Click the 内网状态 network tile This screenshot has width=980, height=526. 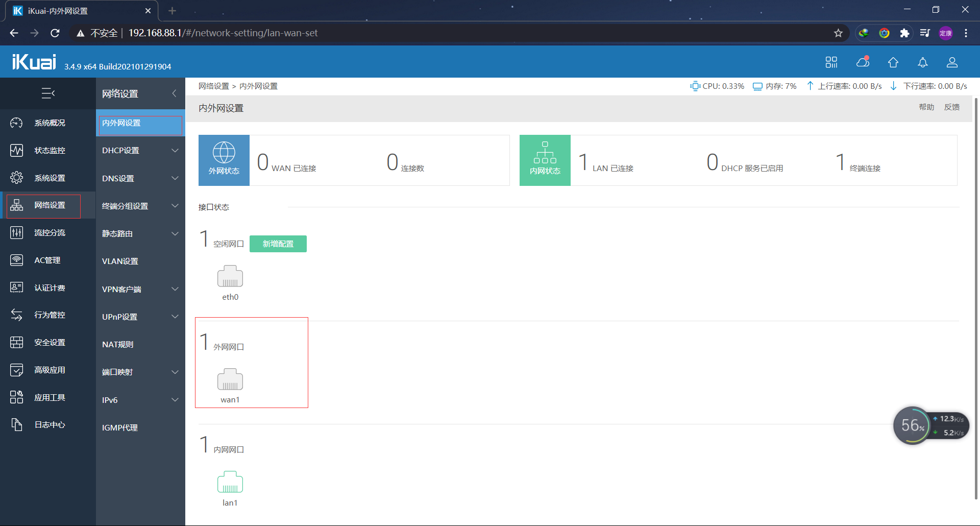coord(545,160)
